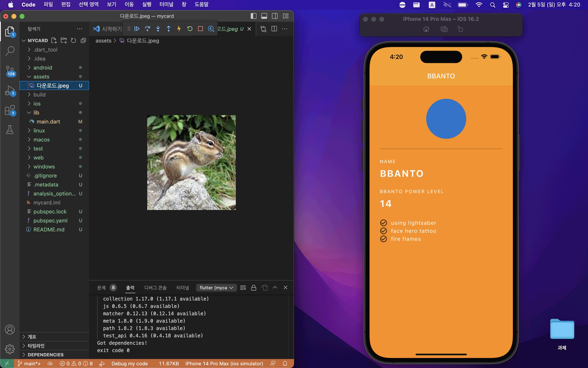Split the editor right
The width and height of the screenshot is (588, 368).
pyautogui.click(x=274, y=29)
